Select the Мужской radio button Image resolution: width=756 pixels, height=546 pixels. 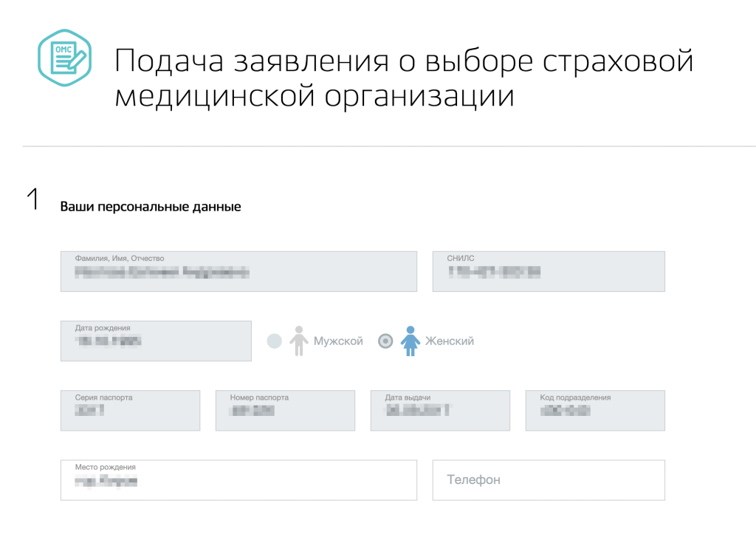tap(274, 341)
